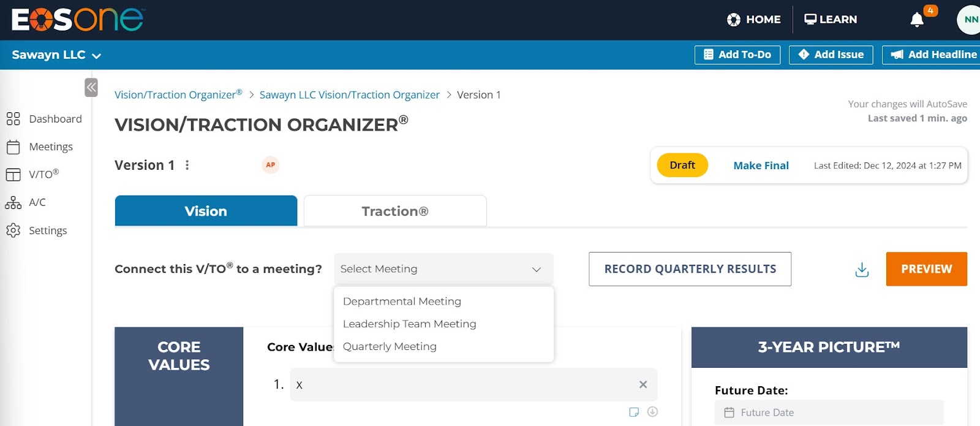Viewport: 980px width, 426px height.
Task: Open the NN user avatar menu
Action: pos(970,20)
